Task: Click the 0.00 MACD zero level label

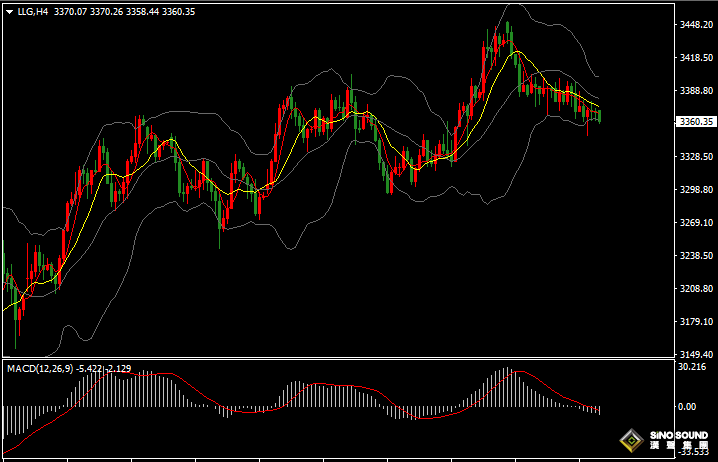Action: tap(687, 407)
